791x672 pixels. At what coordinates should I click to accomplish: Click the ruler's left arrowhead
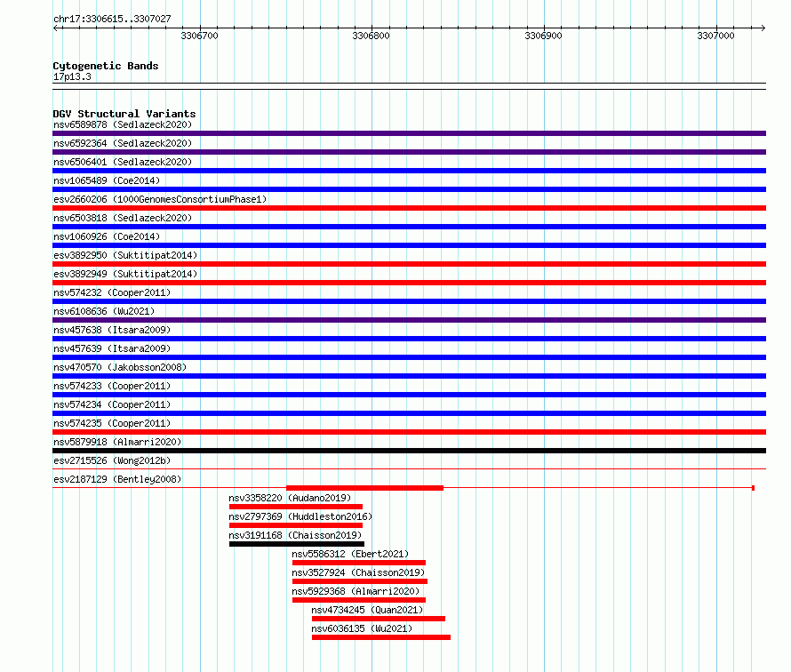[55, 28]
